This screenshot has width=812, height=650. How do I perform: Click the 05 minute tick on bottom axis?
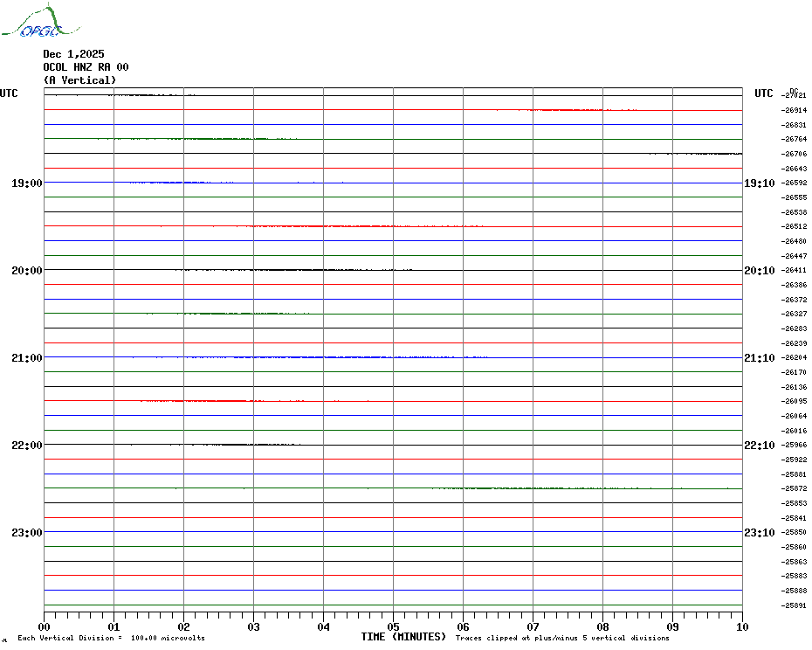pyautogui.click(x=393, y=626)
